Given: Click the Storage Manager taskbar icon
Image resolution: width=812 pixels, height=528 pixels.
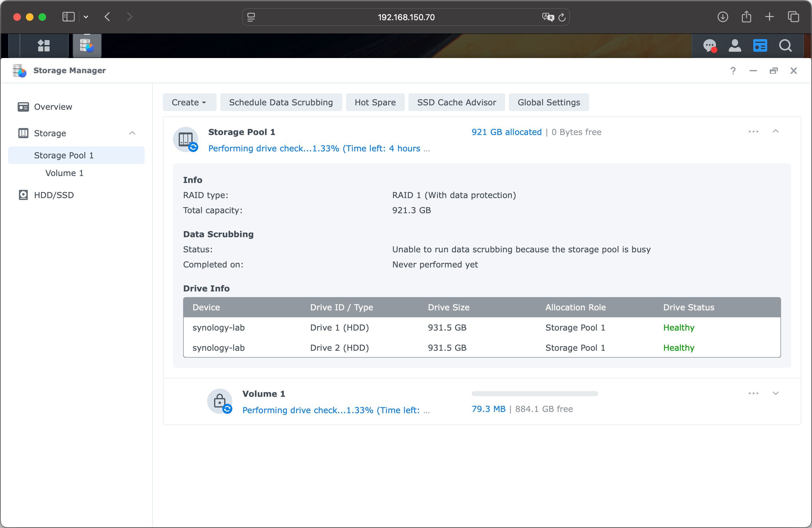Looking at the screenshot, I should click(87, 46).
